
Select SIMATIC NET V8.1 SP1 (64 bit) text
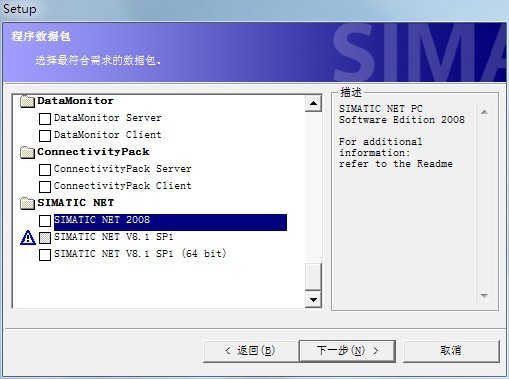[140, 254]
